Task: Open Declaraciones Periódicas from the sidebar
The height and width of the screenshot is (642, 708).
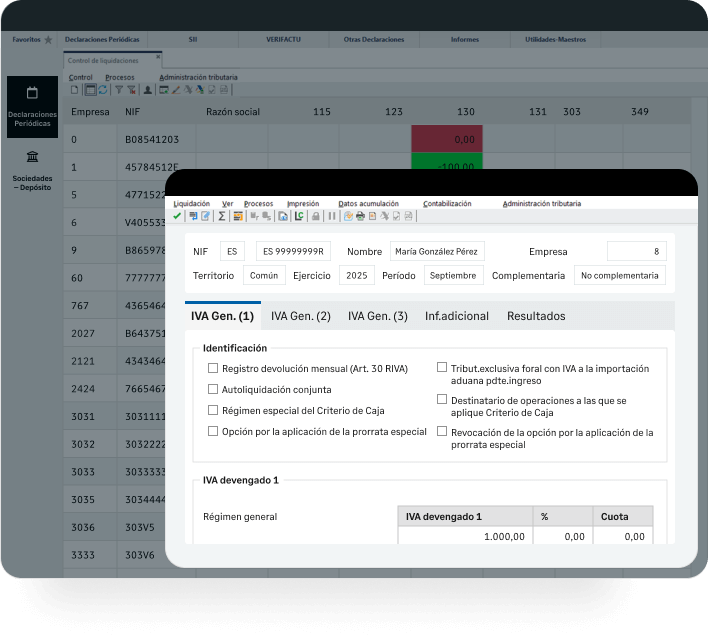Action: pyautogui.click(x=32, y=105)
